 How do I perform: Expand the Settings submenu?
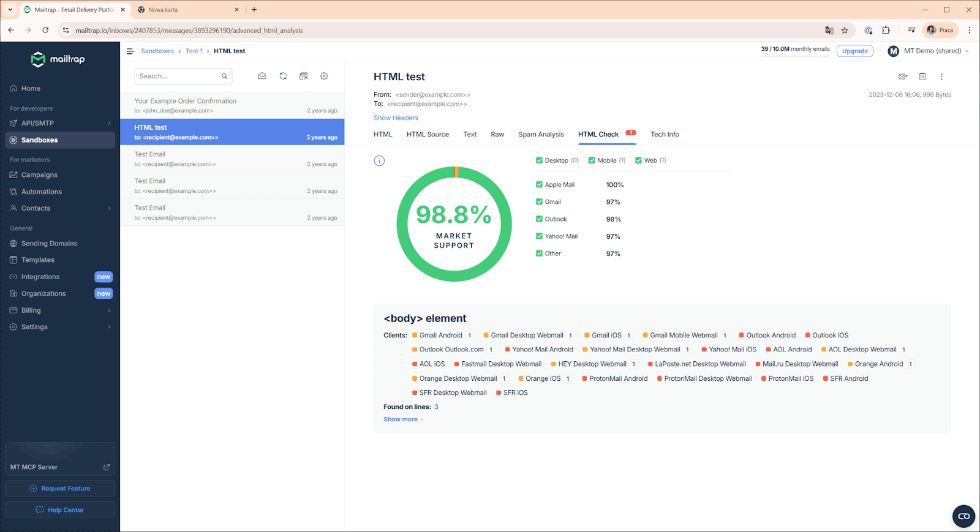click(x=109, y=327)
